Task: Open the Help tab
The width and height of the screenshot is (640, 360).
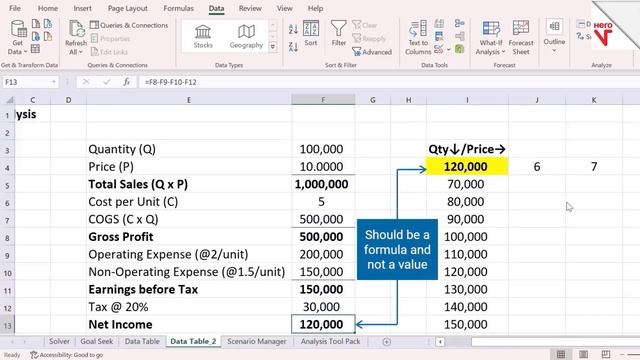Action: [x=316, y=8]
